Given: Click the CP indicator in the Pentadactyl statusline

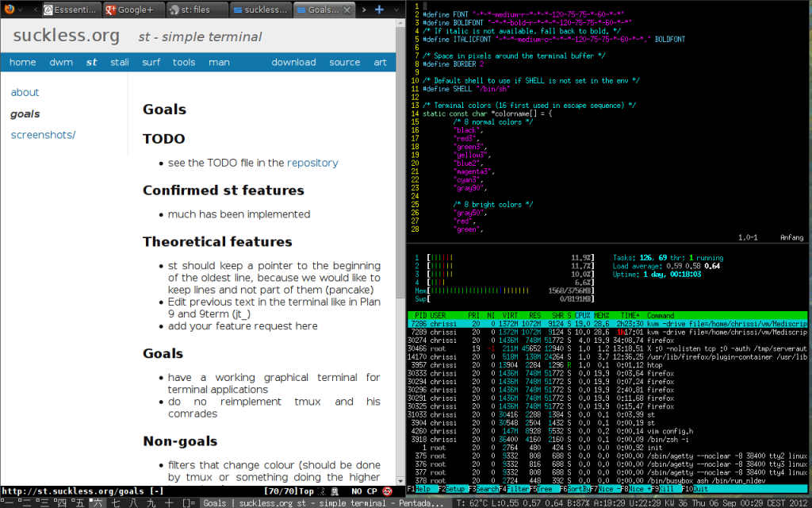Looking at the screenshot, I should pyautogui.click(x=371, y=491).
